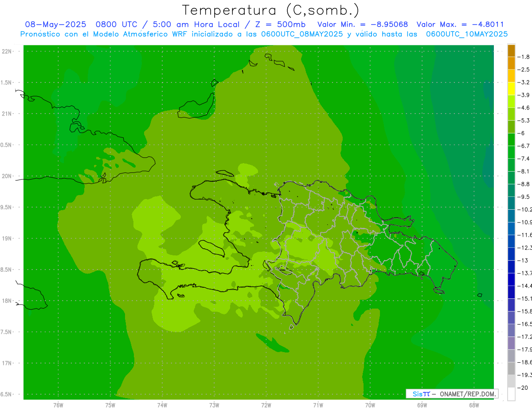Click the blue swatch between -11.6 and -12.3
532x411 pixels.
pyautogui.click(x=511, y=241)
